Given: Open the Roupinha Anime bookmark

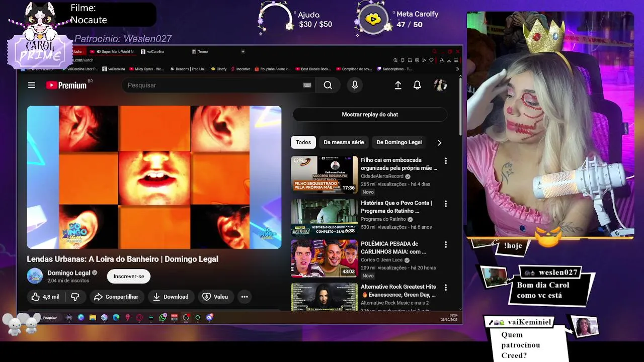Looking at the screenshot, I should pyautogui.click(x=273, y=69).
